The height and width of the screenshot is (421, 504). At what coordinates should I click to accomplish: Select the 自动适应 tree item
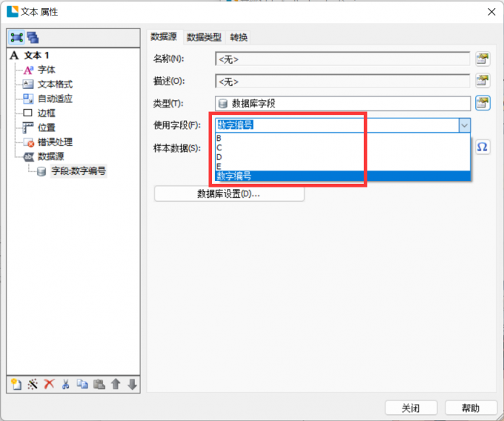(55, 99)
